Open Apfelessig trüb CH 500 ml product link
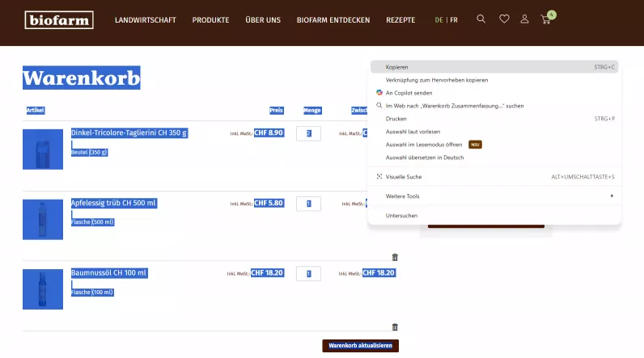Image resolution: width=644 pixels, height=358 pixels. click(x=114, y=203)
